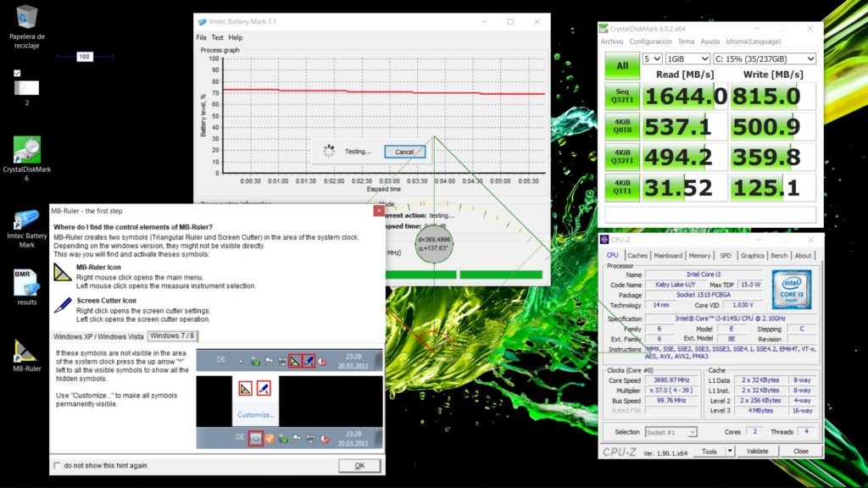
Task: Click the MB-Ruler angle readout circle
Action: coord(434,244)
